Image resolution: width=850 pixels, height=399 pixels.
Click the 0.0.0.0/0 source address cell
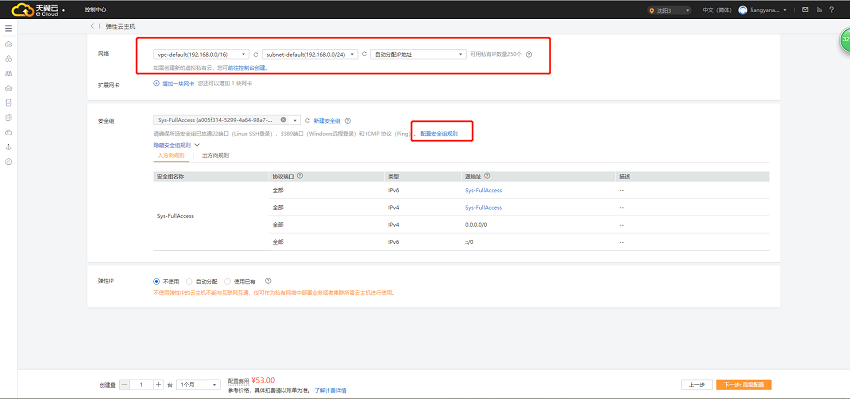(x=476, y=224)
